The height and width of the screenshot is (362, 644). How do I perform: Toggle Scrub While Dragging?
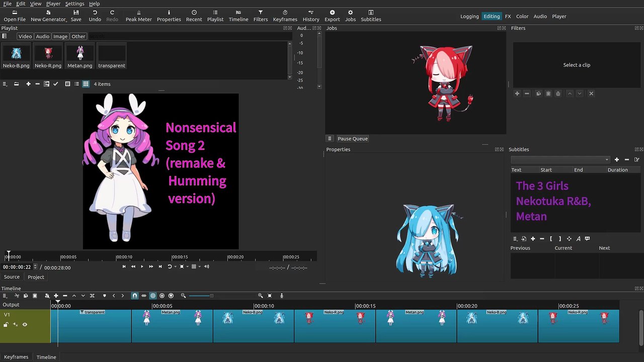144,296
